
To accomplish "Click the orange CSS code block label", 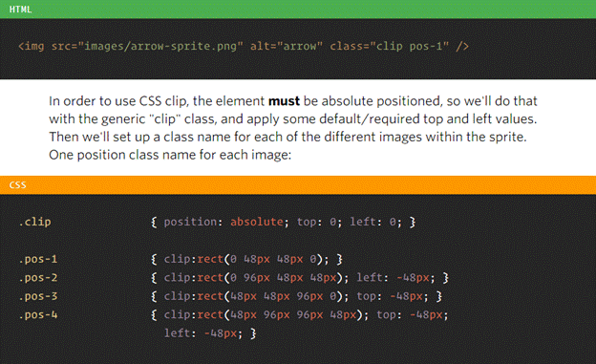I will (x=18, y=185).
